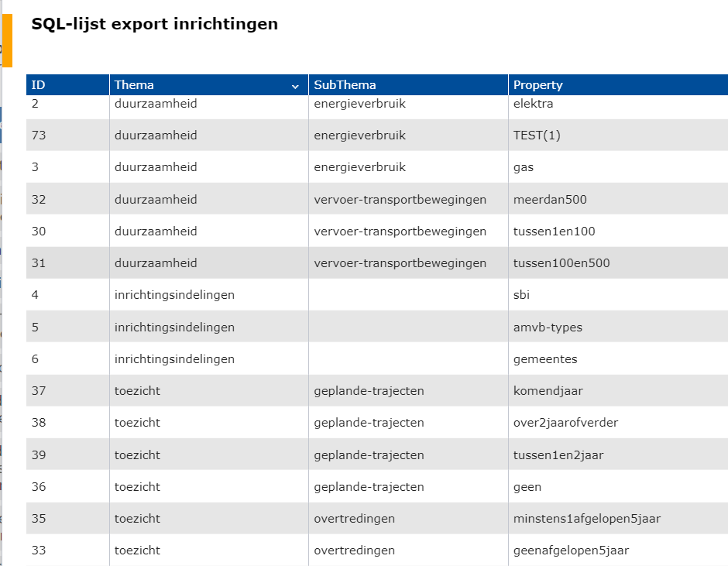
Task: Select row with ID 73
Action: click(x=377, y=135)
